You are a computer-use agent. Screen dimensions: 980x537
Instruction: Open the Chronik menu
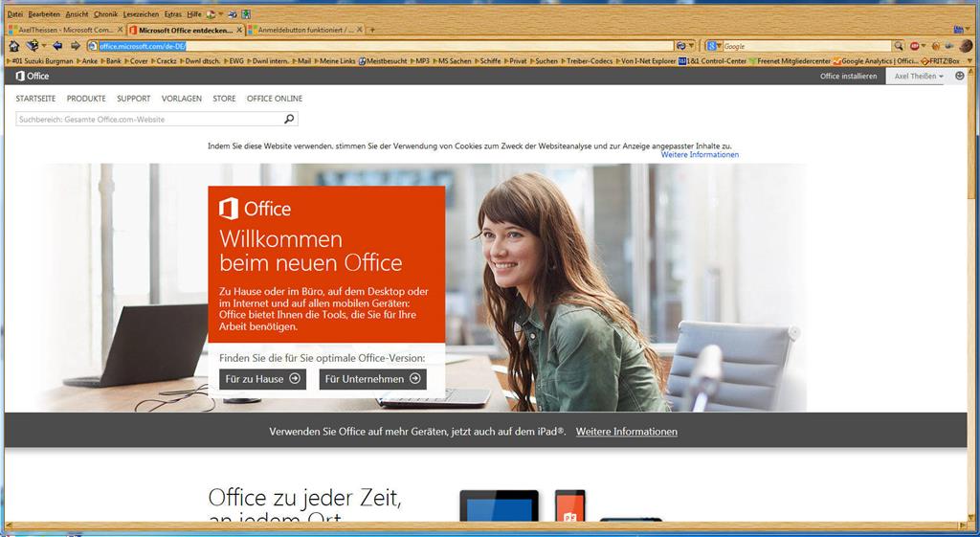[105, 13]
